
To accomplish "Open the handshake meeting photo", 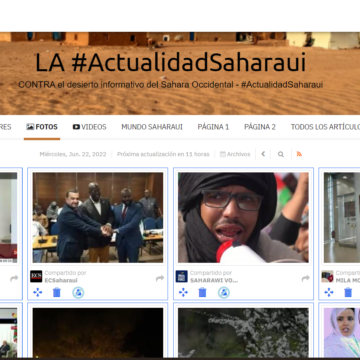I will (x=98, y=217).
